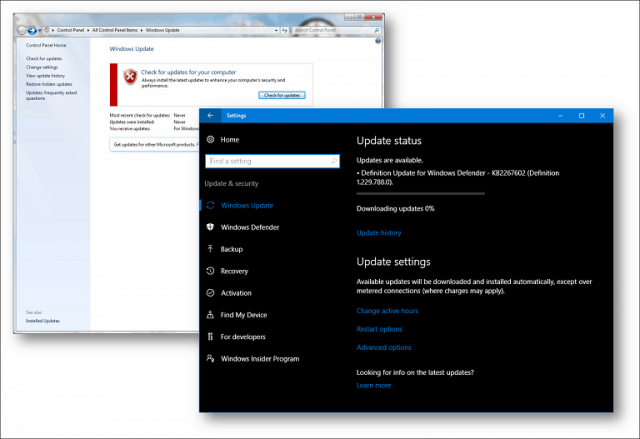Open View update history in Control Panel
640x439 pixels.
click(45, 76)
